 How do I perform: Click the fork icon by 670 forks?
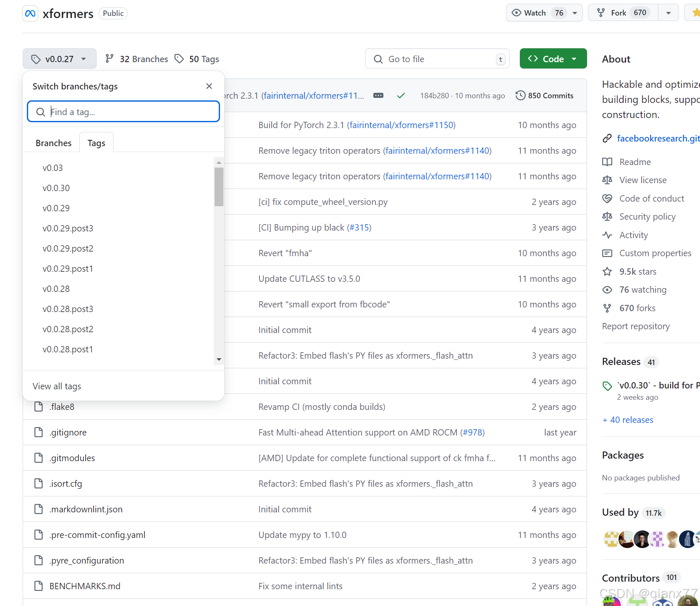click(607, 308)
